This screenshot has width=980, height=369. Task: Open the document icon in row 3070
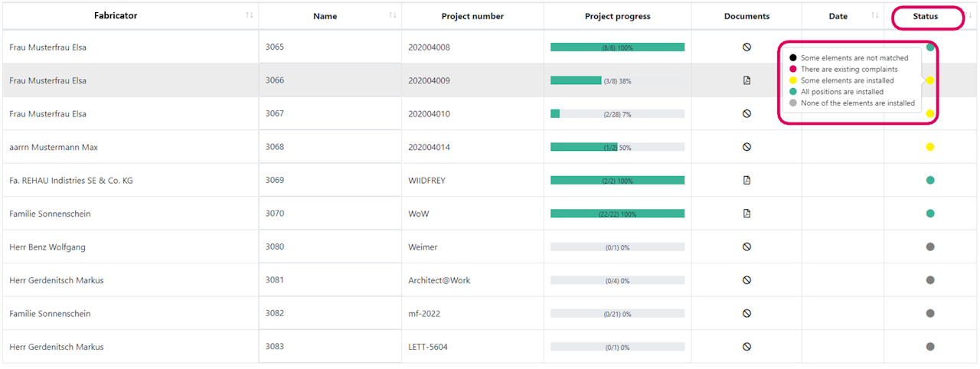click(x=746, y=214)
